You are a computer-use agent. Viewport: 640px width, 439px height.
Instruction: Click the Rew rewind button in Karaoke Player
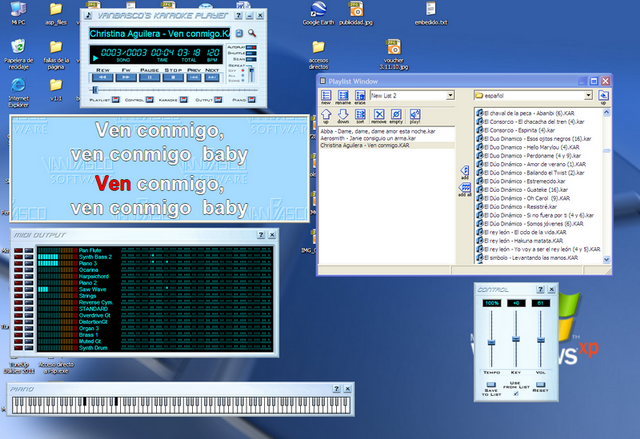click(x=102, y=77)
